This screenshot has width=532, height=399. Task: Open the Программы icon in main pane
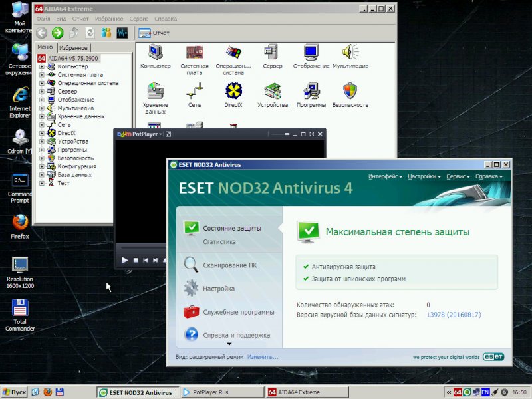coord(311,95)
